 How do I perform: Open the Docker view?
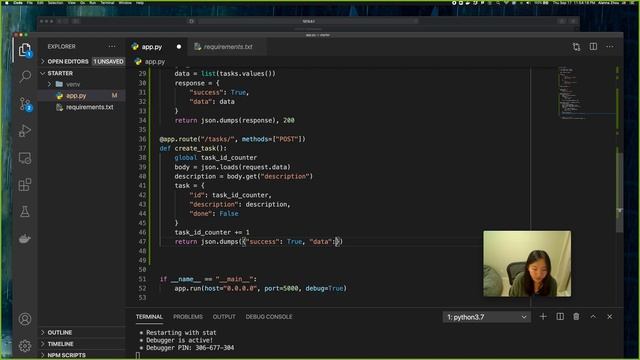(25, 238)
